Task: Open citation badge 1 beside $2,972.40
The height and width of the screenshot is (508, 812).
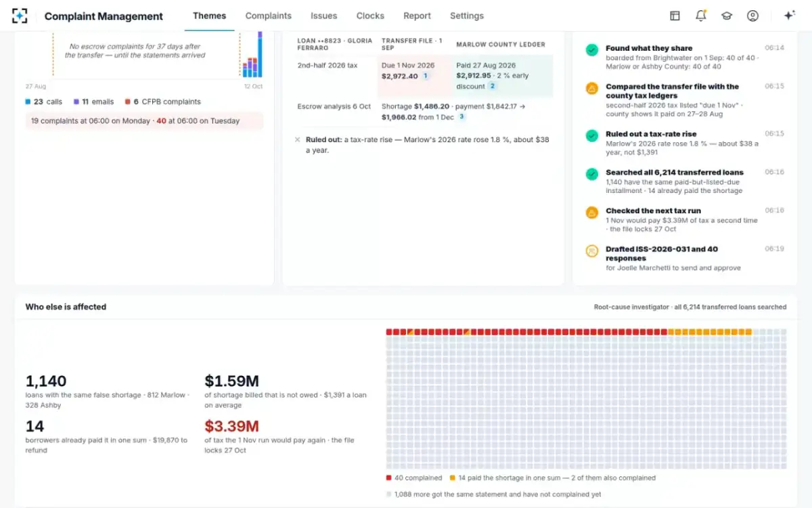Action: [x=426, y=76]
